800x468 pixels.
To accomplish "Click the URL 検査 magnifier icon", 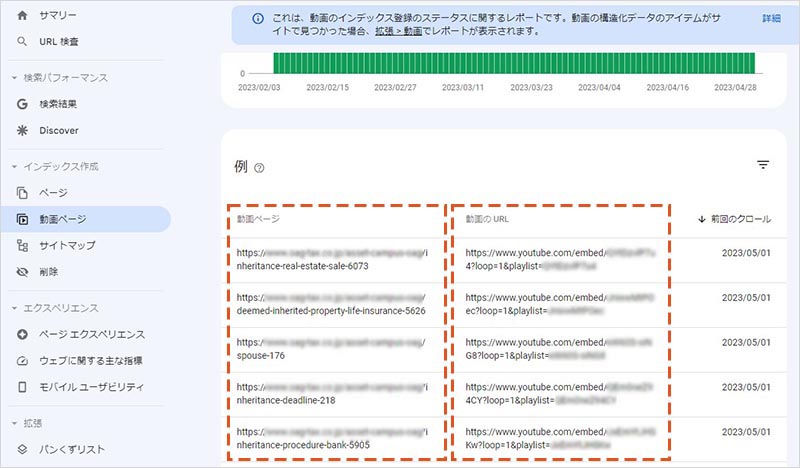I will click(x=23, y=41).
